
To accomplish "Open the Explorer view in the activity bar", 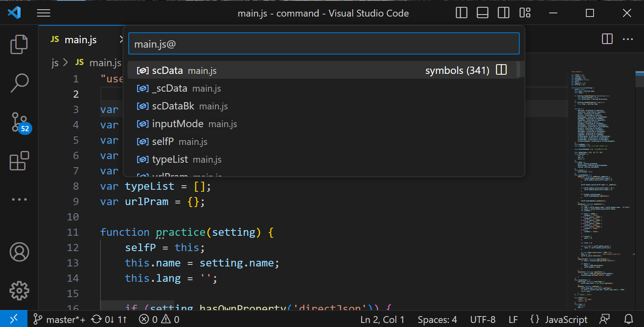I will click(19, 44).
